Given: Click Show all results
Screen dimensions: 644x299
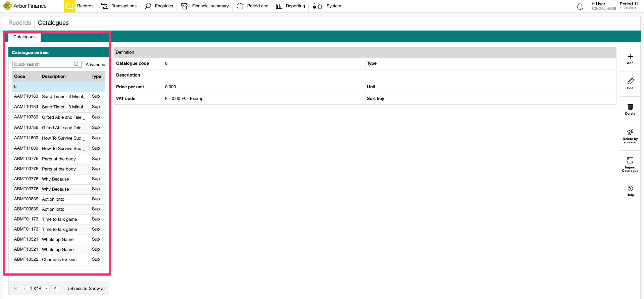Looking at the screenshot, I should [x=97, y=289].
